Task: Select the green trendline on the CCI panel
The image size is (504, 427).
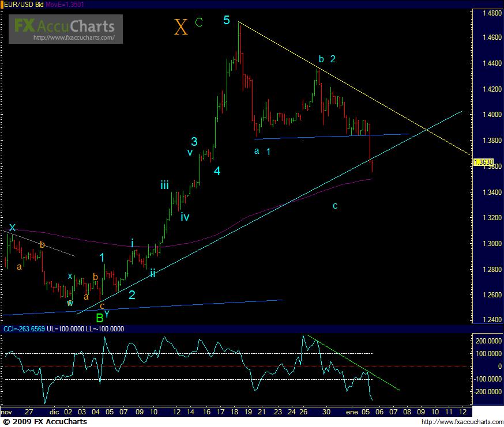Action: [x=352, y=362]
